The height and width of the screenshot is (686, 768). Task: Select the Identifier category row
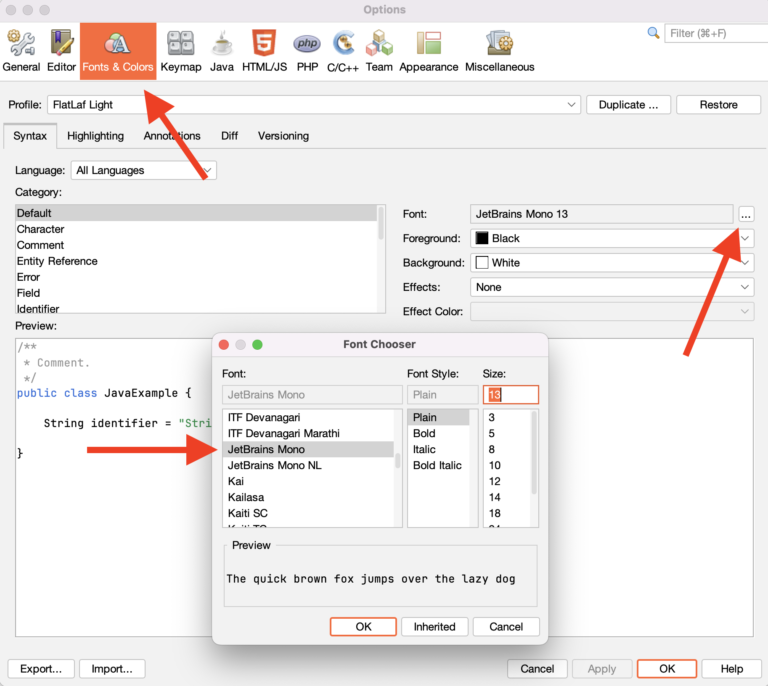(x=196, y=308)
